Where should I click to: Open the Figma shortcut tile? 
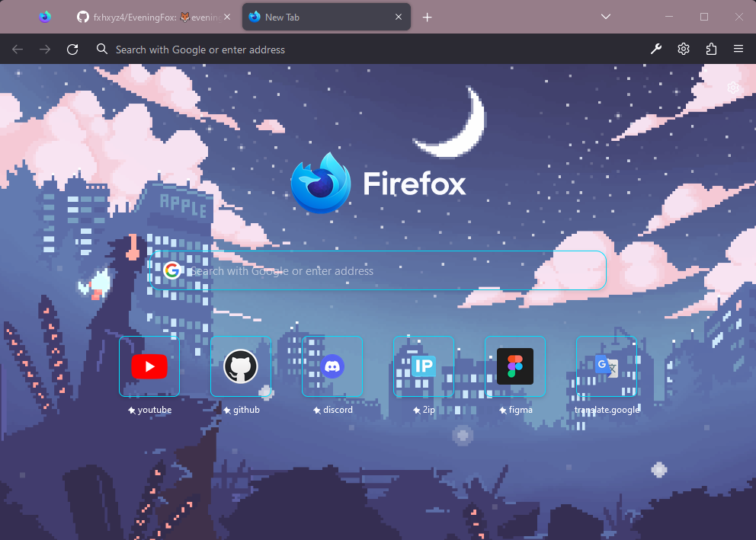[x=515, y=366]
